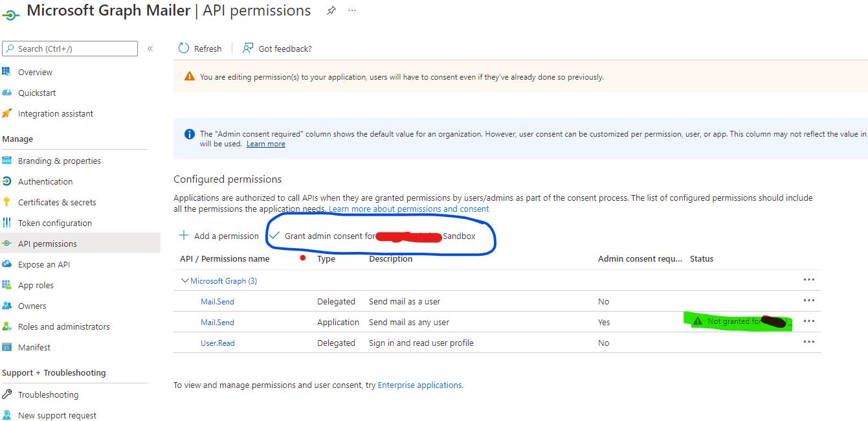
Task: Click the Refresh button
Action: [x=200, y=49]
